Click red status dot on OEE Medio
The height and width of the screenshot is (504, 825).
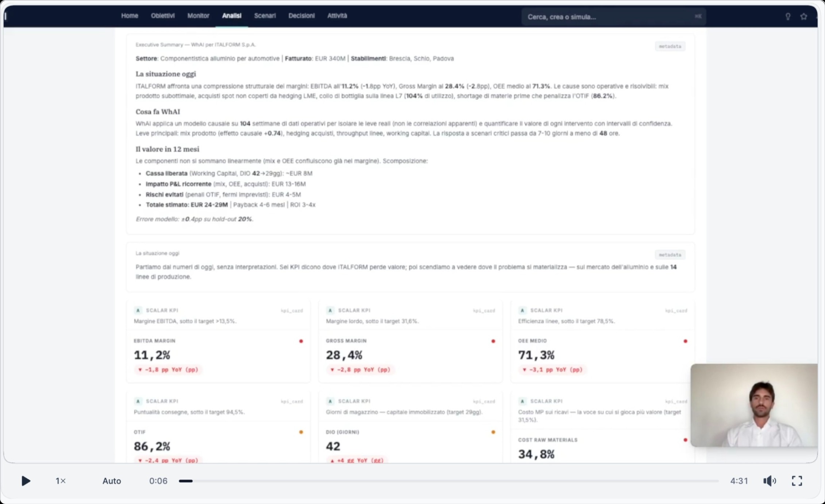click(685, 341)
